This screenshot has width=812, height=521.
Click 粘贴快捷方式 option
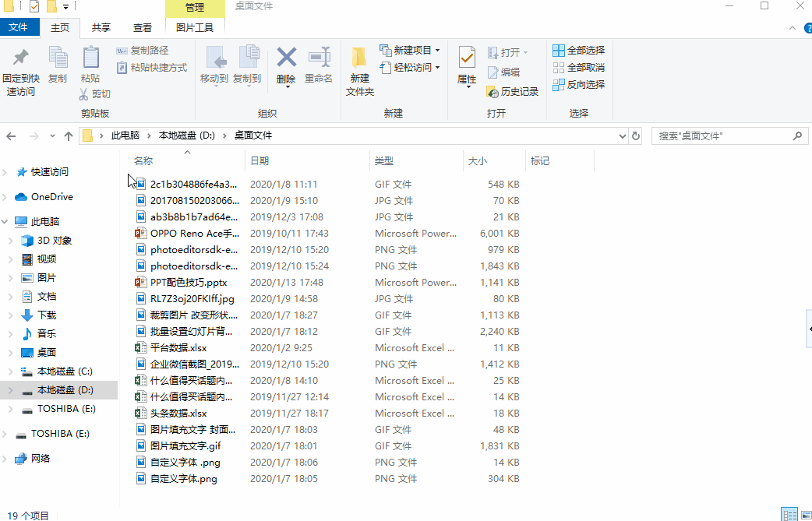[152, 68]
